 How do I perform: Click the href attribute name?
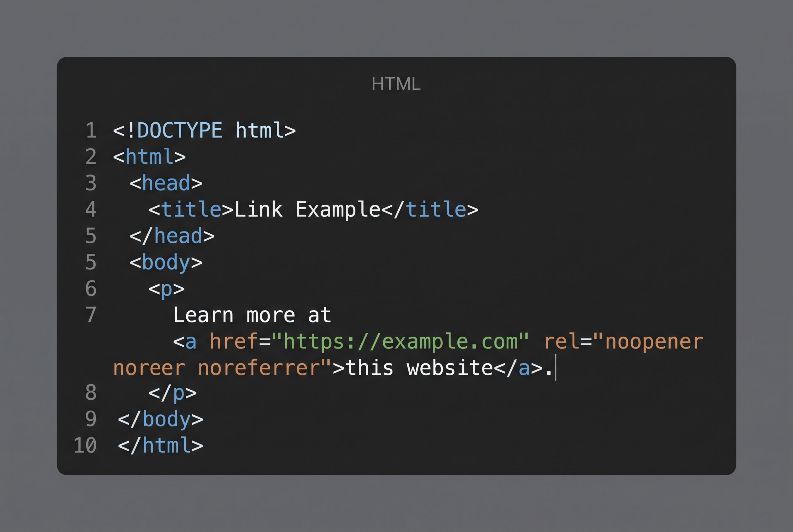pos(234,341)
